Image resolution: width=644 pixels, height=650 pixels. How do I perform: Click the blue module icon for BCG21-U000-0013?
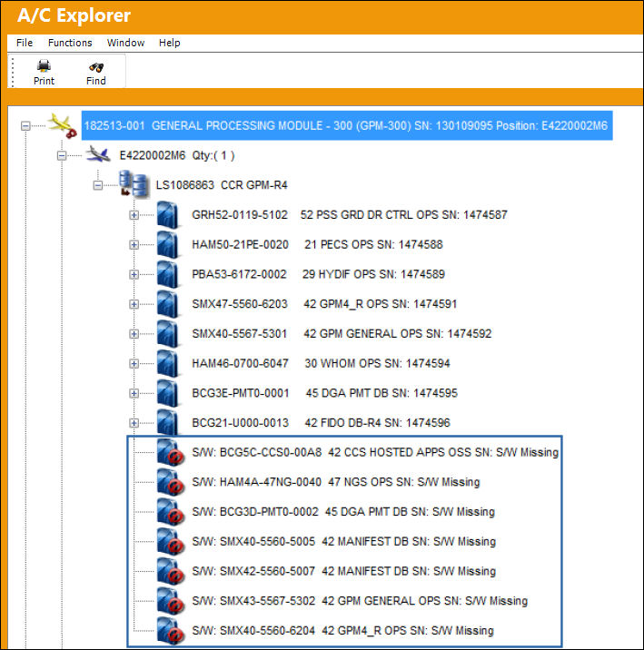pyautogui.click(x=169, y=422)
